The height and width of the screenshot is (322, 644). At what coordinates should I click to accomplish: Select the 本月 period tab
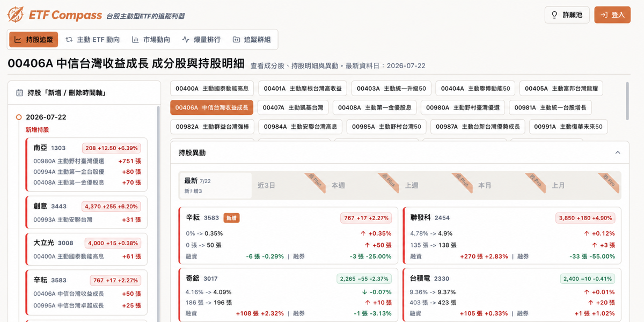509,185
